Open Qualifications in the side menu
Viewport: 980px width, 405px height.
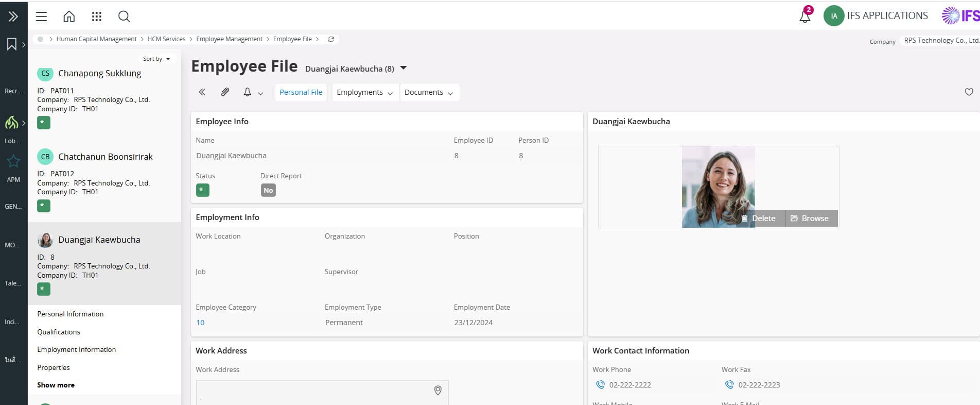click(59, 332)
